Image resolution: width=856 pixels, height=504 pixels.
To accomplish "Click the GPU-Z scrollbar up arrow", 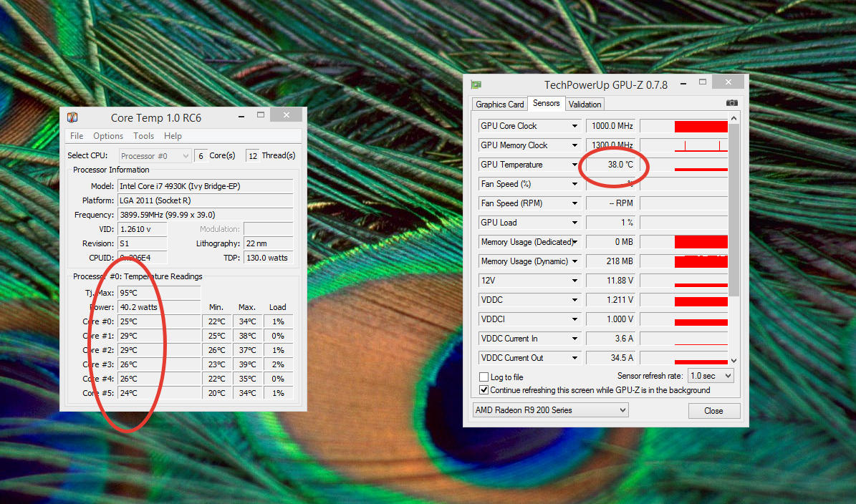I will (734, 118).
